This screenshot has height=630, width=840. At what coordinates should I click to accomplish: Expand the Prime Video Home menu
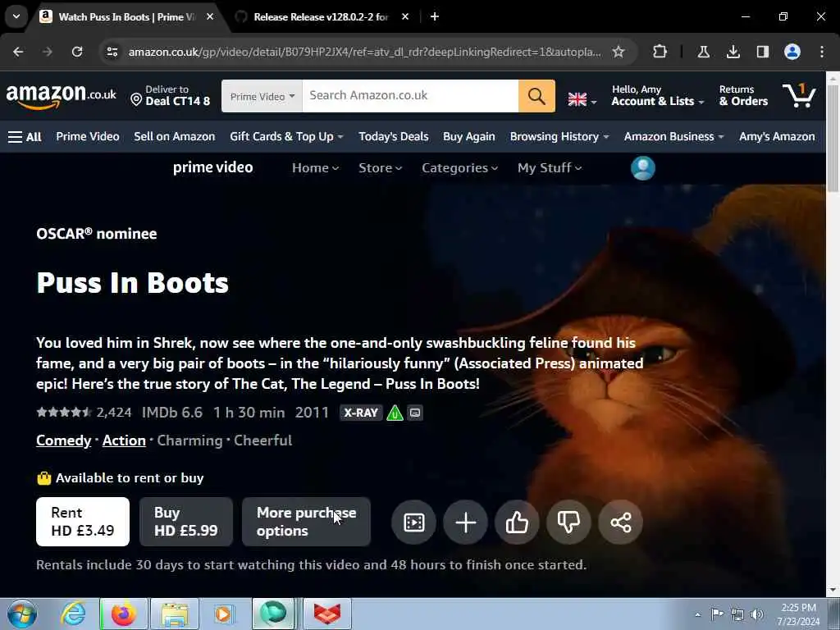coord(315,167)
